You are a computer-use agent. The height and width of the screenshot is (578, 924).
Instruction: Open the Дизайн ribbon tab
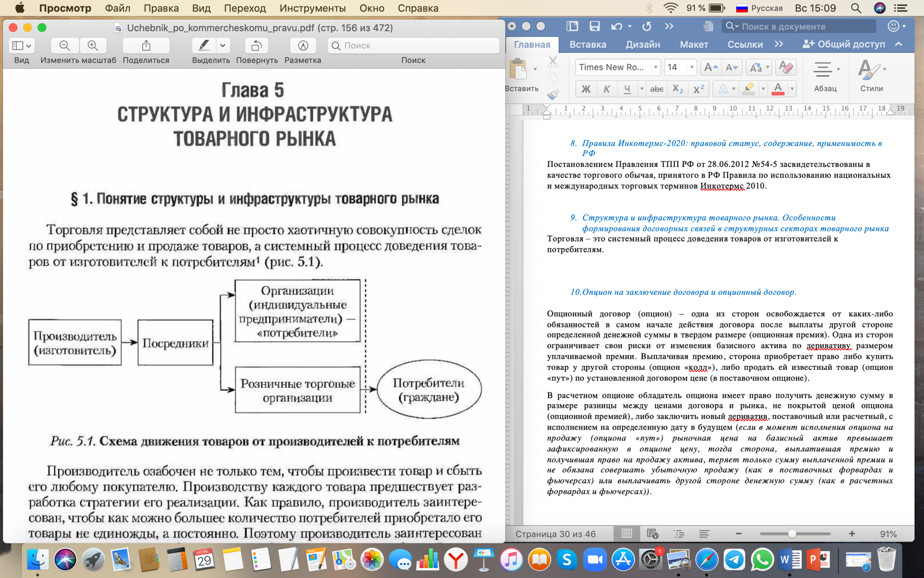pyautogui.click(x=643, y=45)
